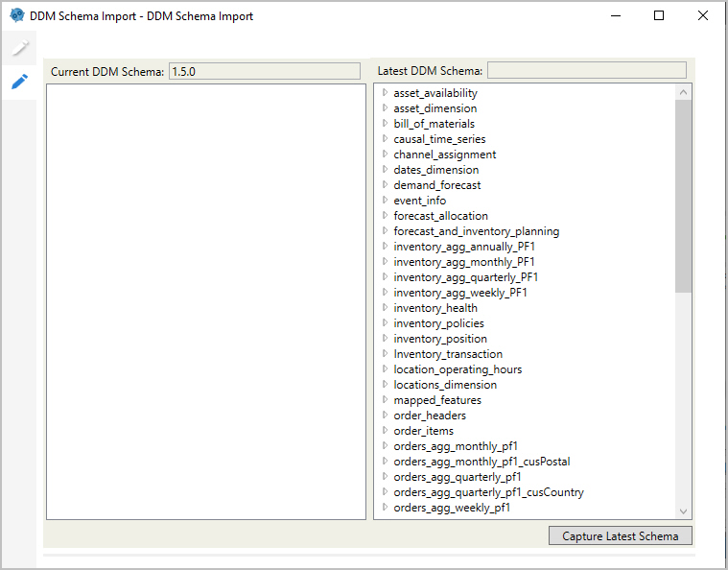
Task: Click the scrollbar down arrow
Action: click(683, 511)
